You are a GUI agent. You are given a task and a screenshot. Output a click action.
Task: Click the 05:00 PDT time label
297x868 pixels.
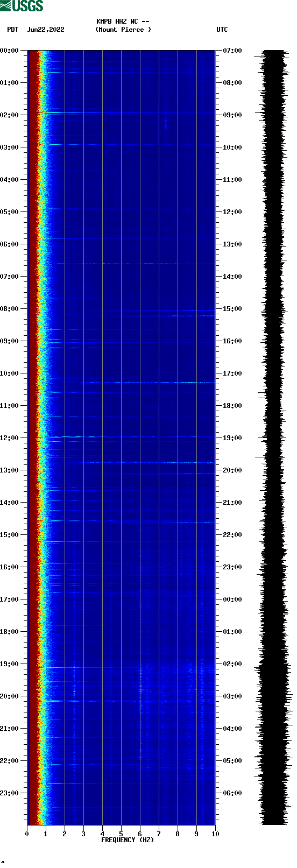[x=9, y=212]
